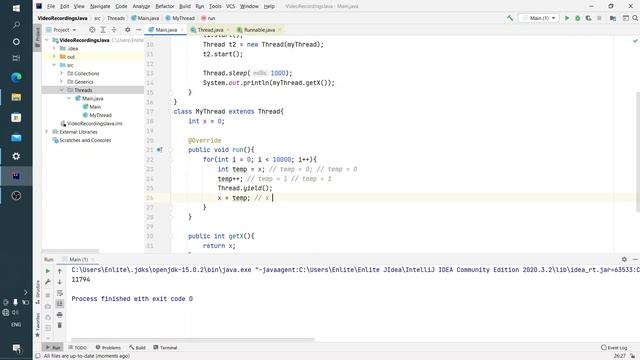640x360 pixels.
Task: Open the Terminal tool window button
Action: coord(165,347)
